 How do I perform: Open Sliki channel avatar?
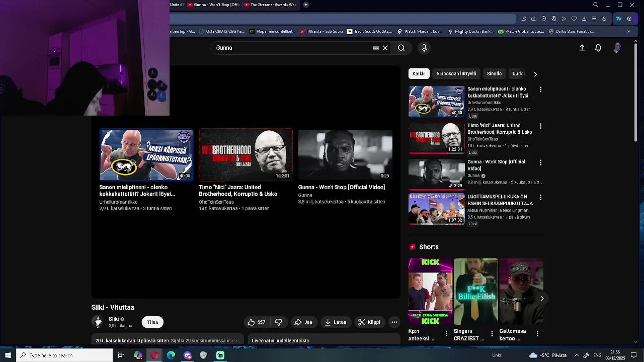click(x=98, y=322)
